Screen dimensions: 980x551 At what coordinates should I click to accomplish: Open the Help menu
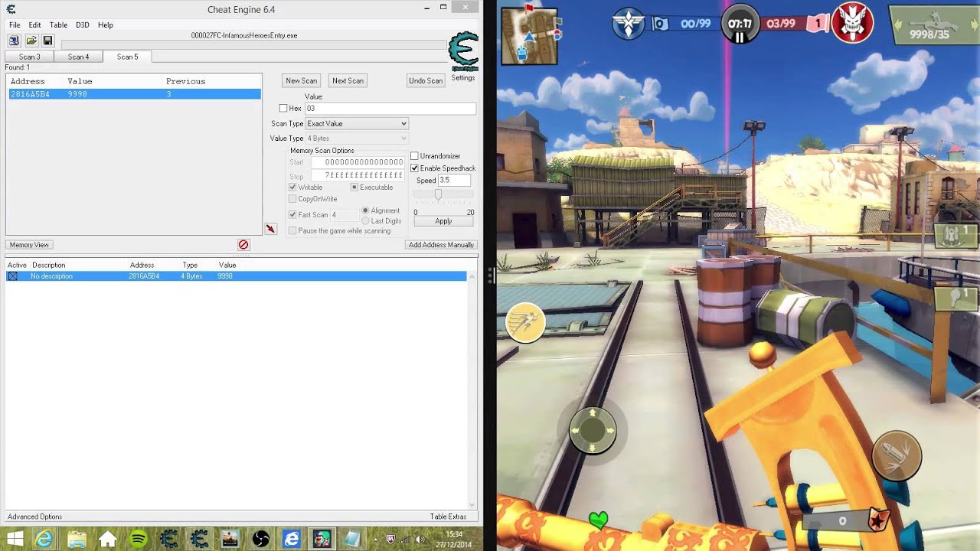click(106, 25)
